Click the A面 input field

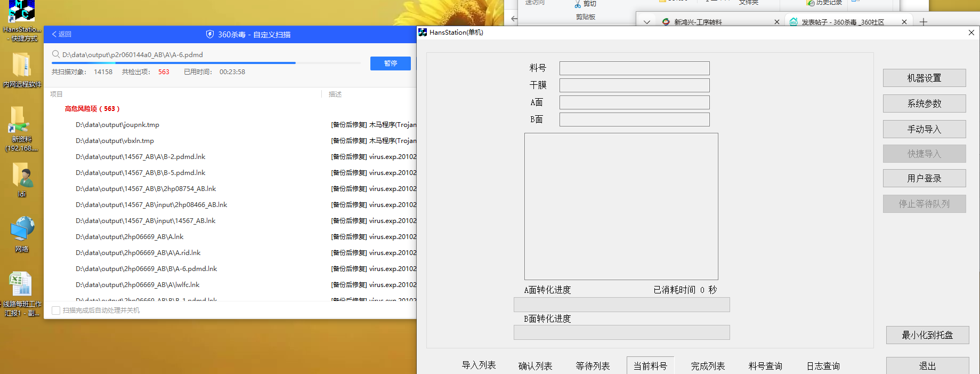(634, 102)
